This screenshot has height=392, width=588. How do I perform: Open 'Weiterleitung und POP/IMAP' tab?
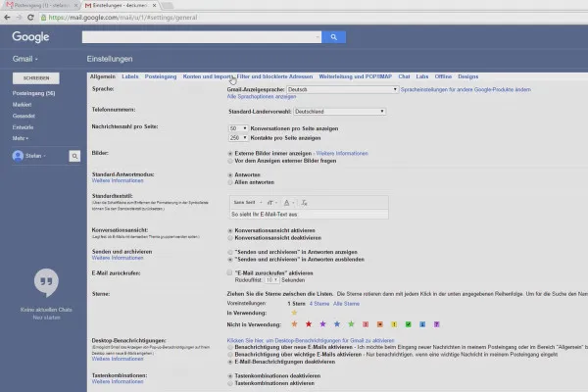[x=356, y=76]
